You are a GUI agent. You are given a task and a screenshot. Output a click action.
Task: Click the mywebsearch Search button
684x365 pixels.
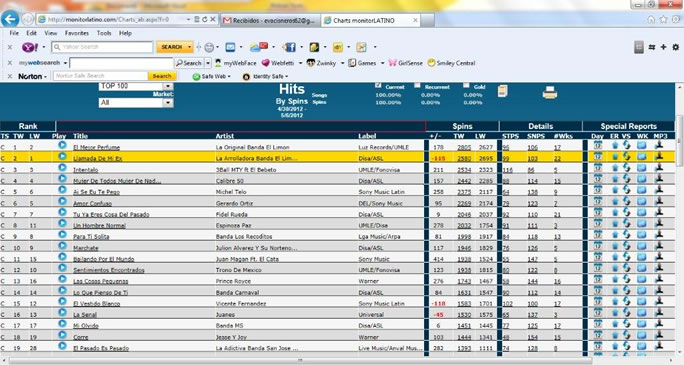[x=189, y=63]
